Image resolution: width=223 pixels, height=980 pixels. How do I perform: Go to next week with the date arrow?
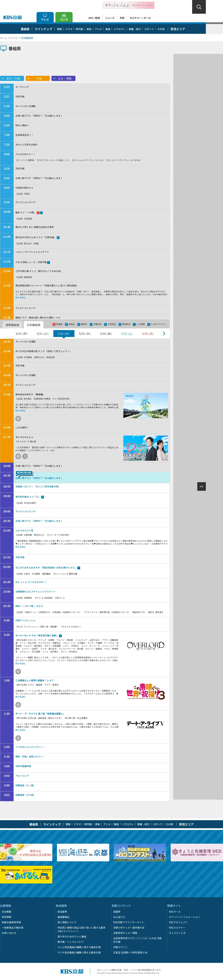(x=164, y=334)
